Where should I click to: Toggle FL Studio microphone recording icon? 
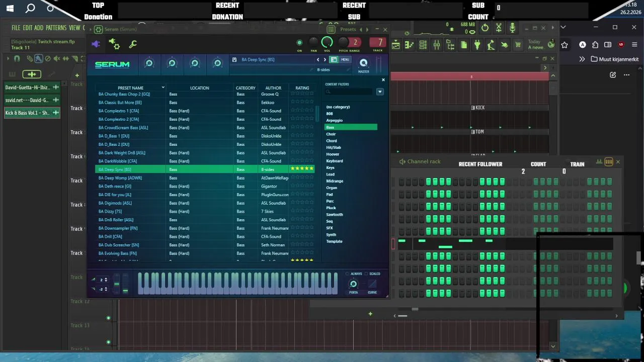pyautogui.click(x=512, y=28)
